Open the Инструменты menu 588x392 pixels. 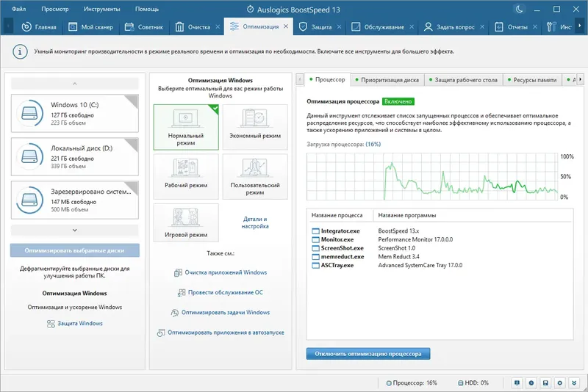[x=102, y=9]
